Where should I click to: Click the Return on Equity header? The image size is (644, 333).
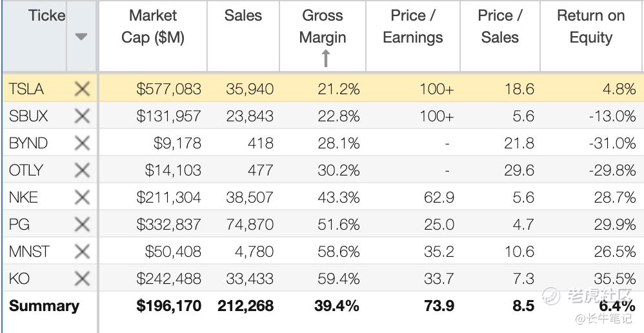[590, 26]
